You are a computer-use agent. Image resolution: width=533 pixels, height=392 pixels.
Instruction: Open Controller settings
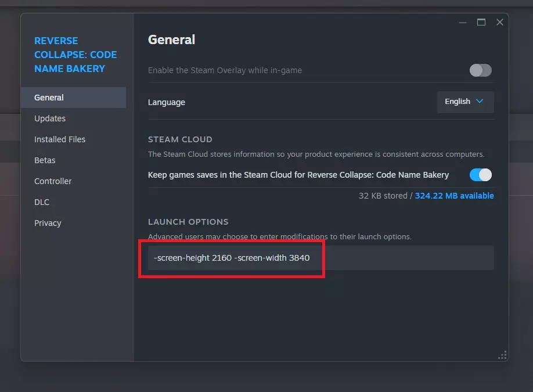point(53,181)
